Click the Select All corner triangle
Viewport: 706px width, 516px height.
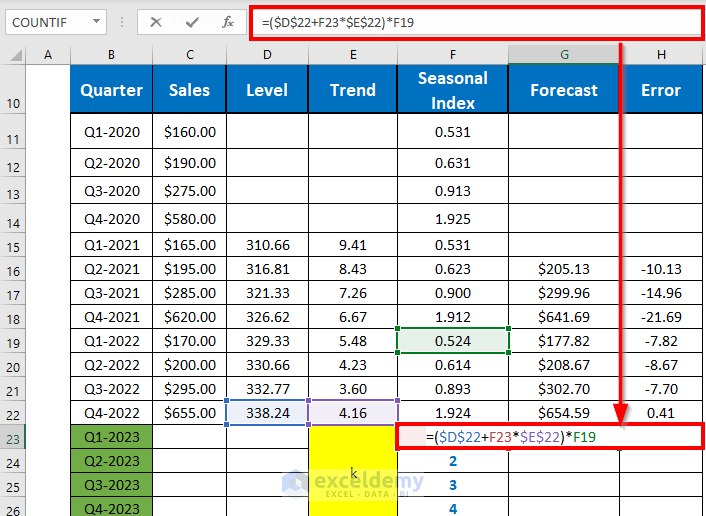pyautogui.click(x=14, y=54)
